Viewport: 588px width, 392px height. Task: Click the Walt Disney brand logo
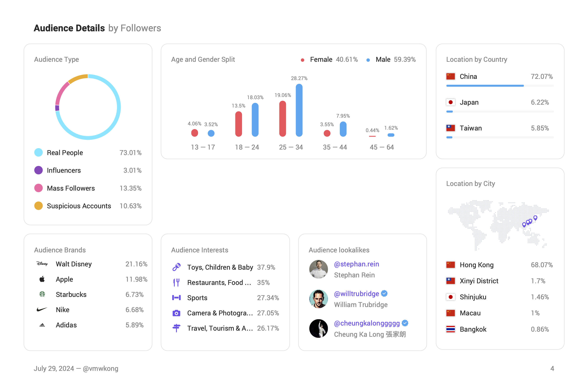click(42, 264)
